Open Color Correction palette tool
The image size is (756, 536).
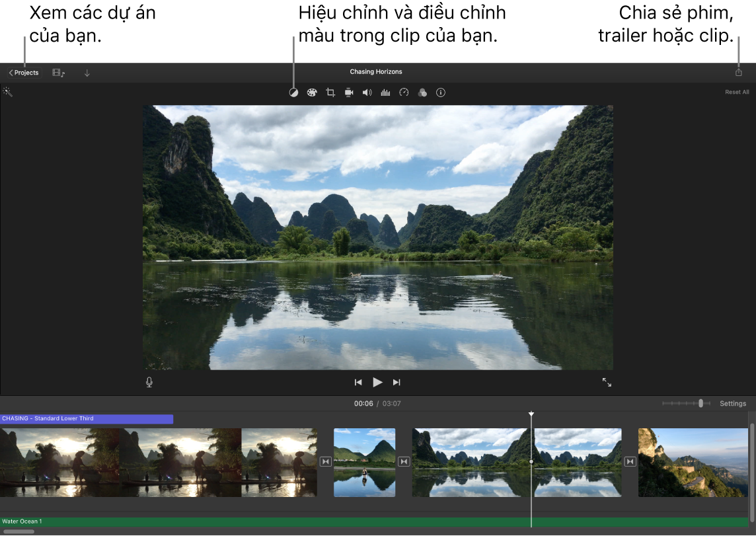tap(312, 93)
